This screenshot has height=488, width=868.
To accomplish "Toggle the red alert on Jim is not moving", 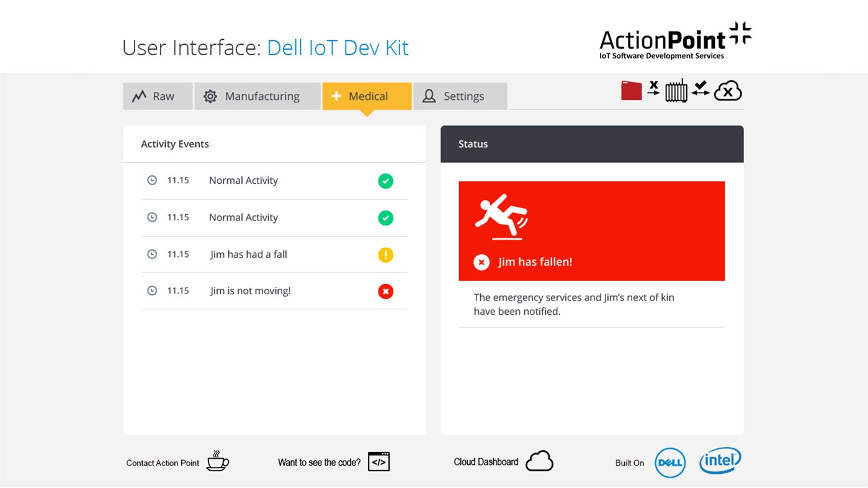I will (x=385, y=291).
